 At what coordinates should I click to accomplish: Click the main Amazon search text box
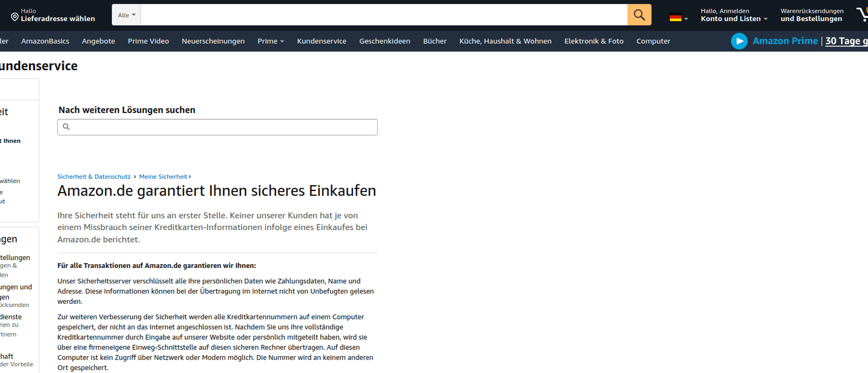(x=384, y=15)
